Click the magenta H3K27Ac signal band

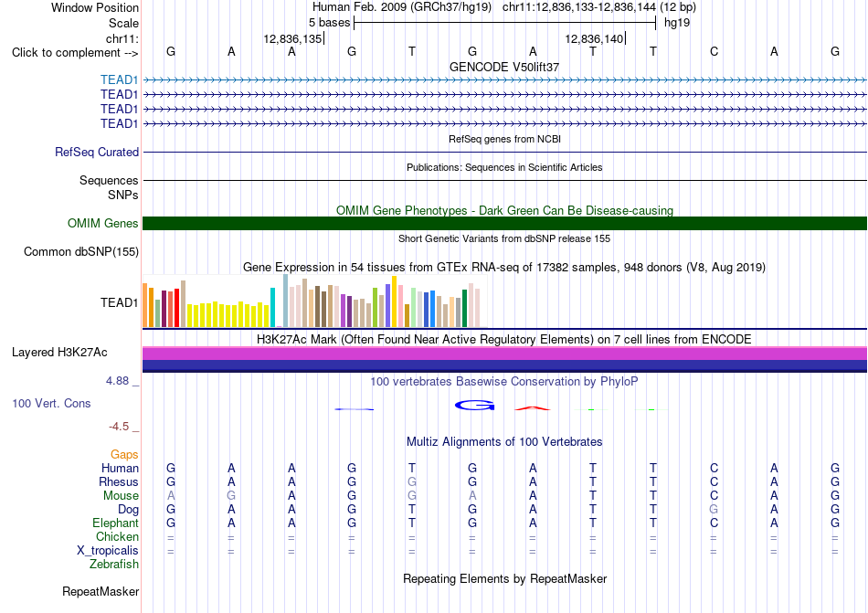point(504,354)
